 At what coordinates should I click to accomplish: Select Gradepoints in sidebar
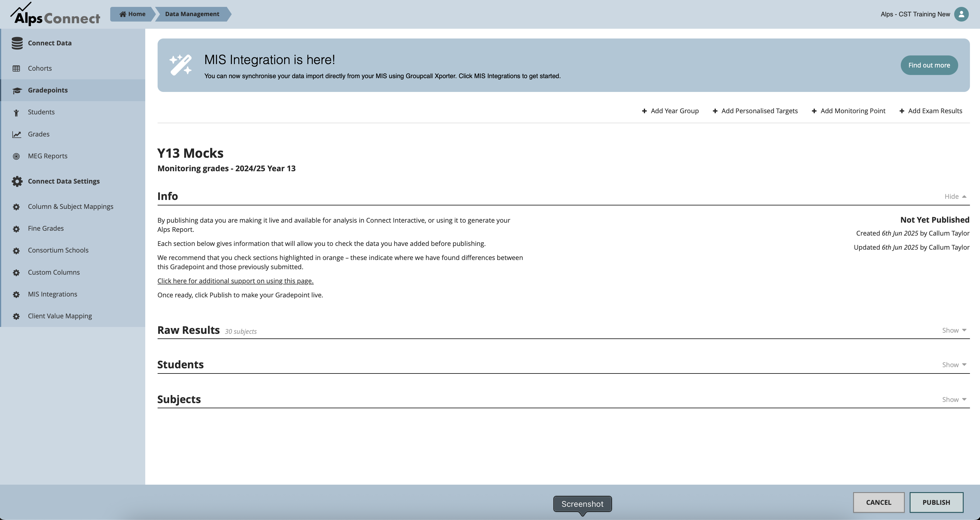click(73, 90)
